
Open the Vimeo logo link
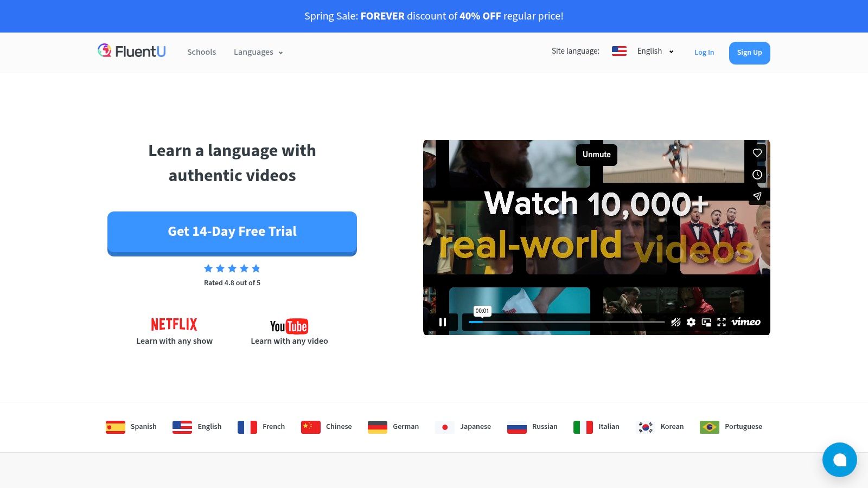746,322
